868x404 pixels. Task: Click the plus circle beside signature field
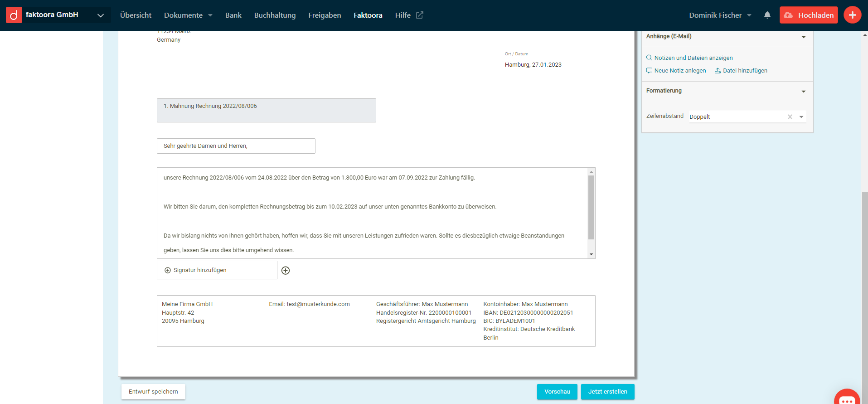click(286, 271)
